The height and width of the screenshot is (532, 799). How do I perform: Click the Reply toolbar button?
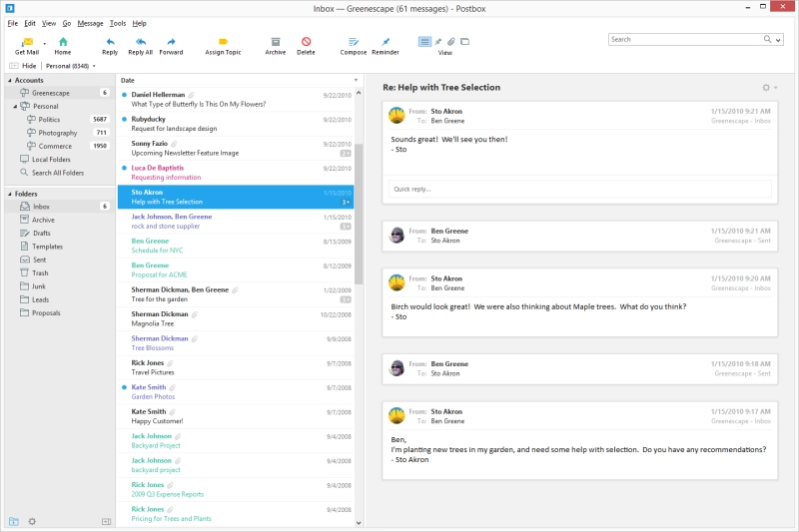[110, 46]
